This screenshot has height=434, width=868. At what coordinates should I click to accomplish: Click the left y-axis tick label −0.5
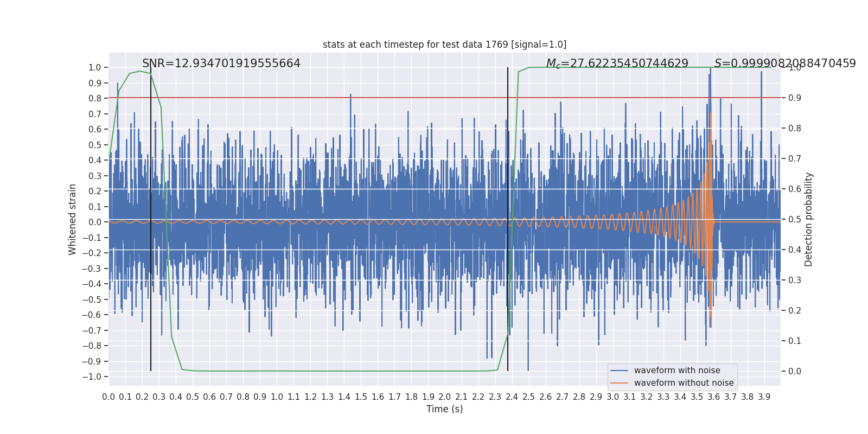(x=94, y=299)
